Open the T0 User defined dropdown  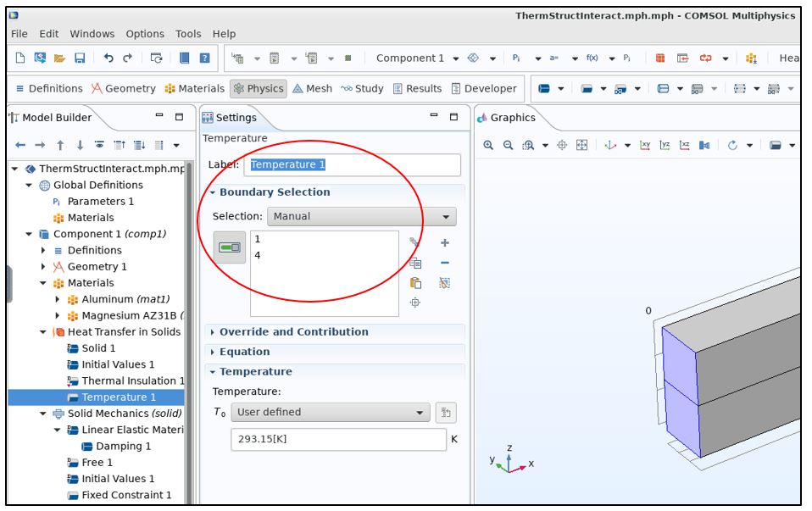point(331,413)
